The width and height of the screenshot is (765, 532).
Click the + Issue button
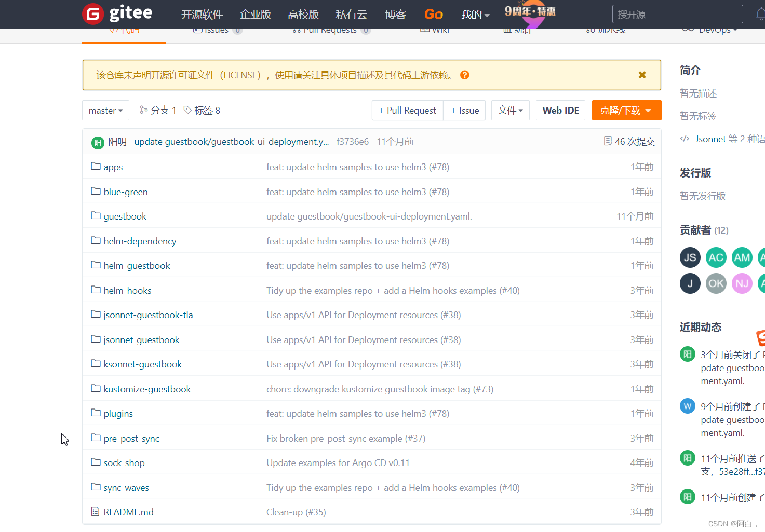coord(465,110)
